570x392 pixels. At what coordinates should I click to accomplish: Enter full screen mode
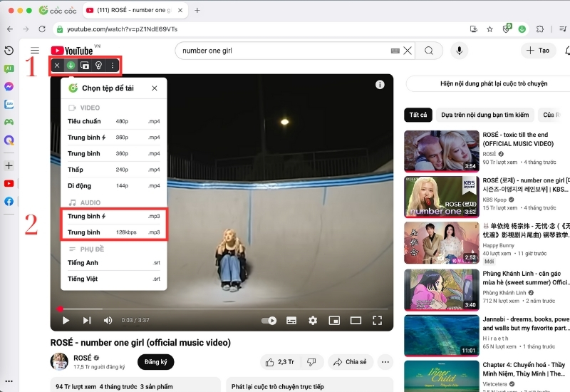point(378,320)
